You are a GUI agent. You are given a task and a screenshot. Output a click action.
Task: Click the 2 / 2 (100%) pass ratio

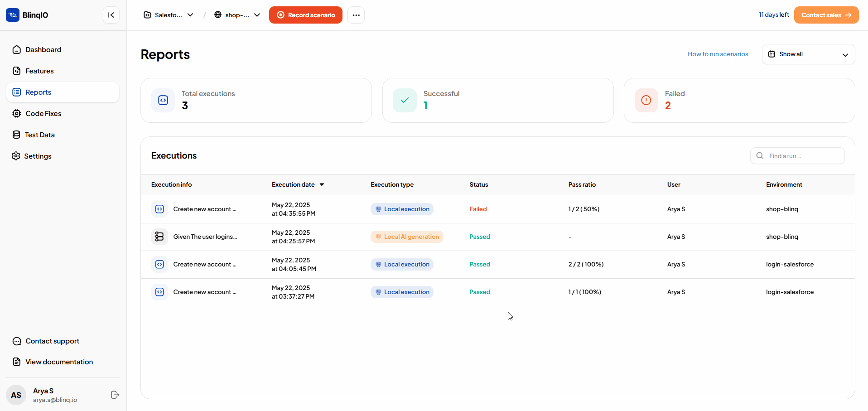(586, 265)
